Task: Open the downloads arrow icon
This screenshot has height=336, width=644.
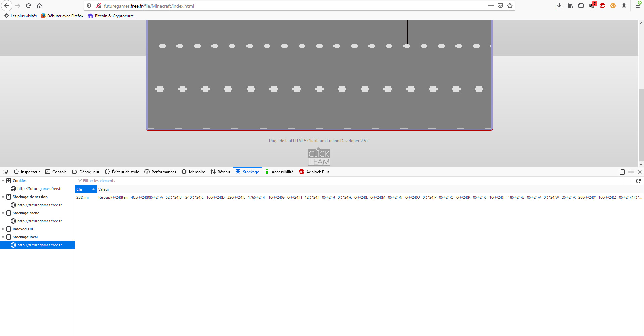Action: [x=559, y=6]
